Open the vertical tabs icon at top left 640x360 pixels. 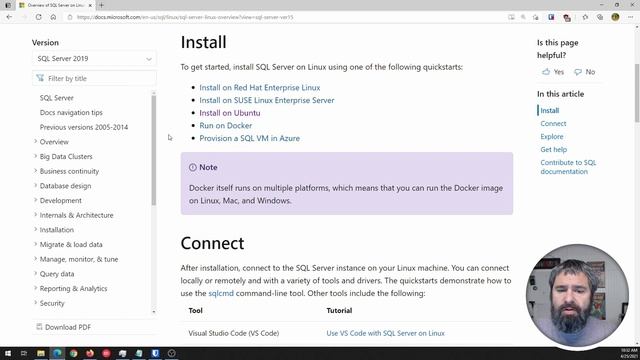click(x=8, y=5)
